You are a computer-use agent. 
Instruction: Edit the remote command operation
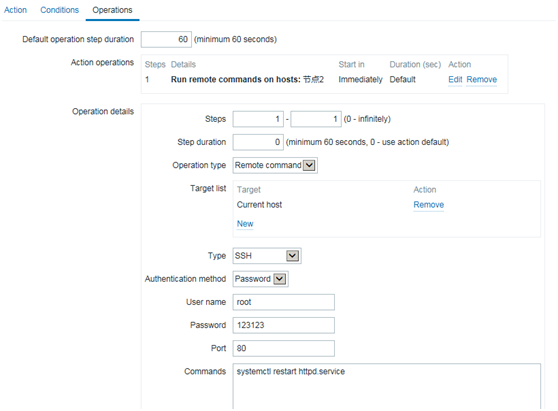tap(455, 79)
